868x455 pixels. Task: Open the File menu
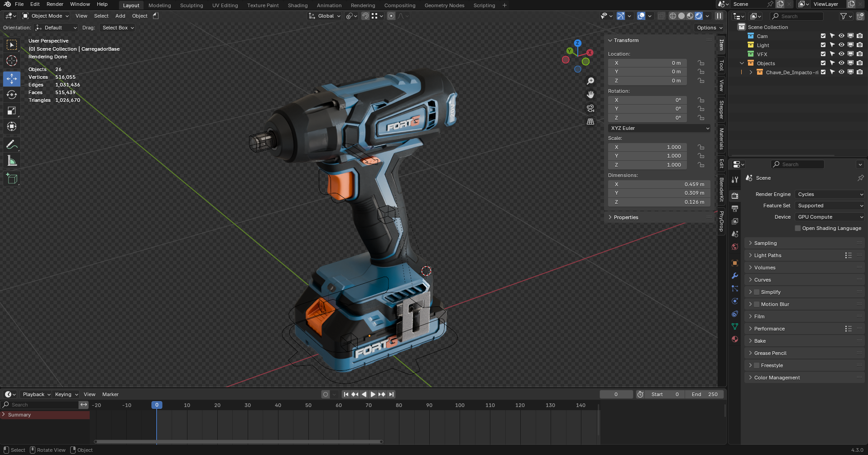click(19, 4)
